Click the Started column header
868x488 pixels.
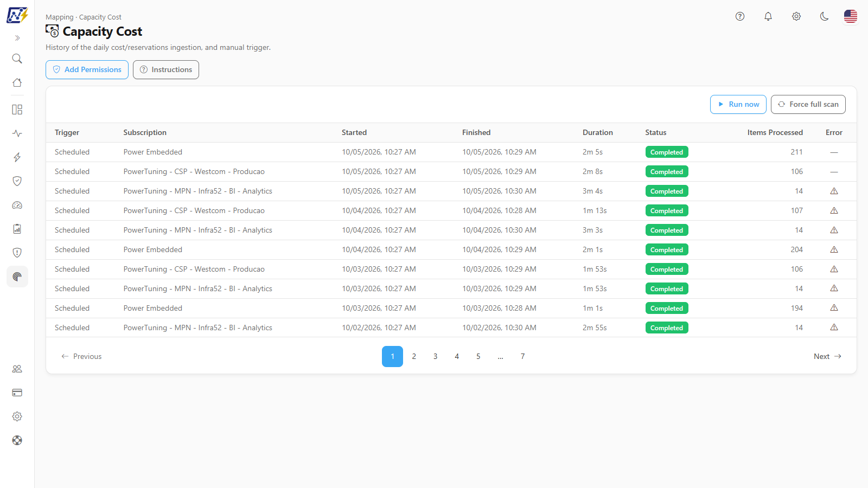(354, 132)
